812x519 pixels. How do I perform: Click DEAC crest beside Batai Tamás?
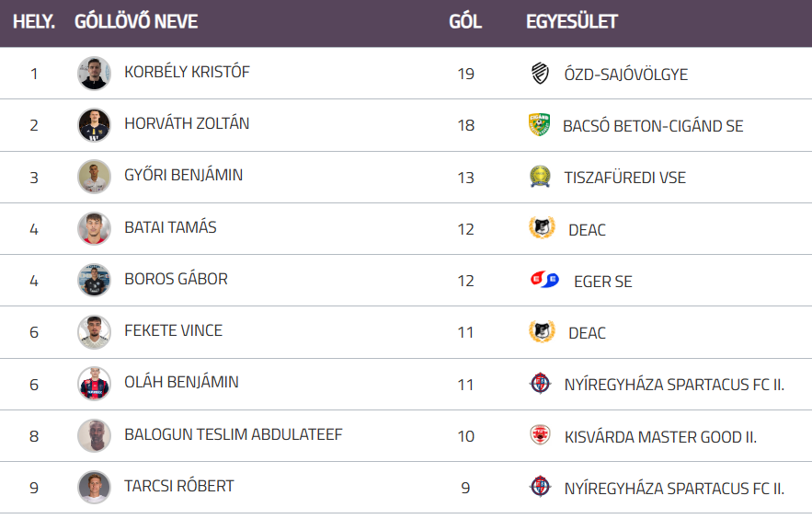click(542, 228)
